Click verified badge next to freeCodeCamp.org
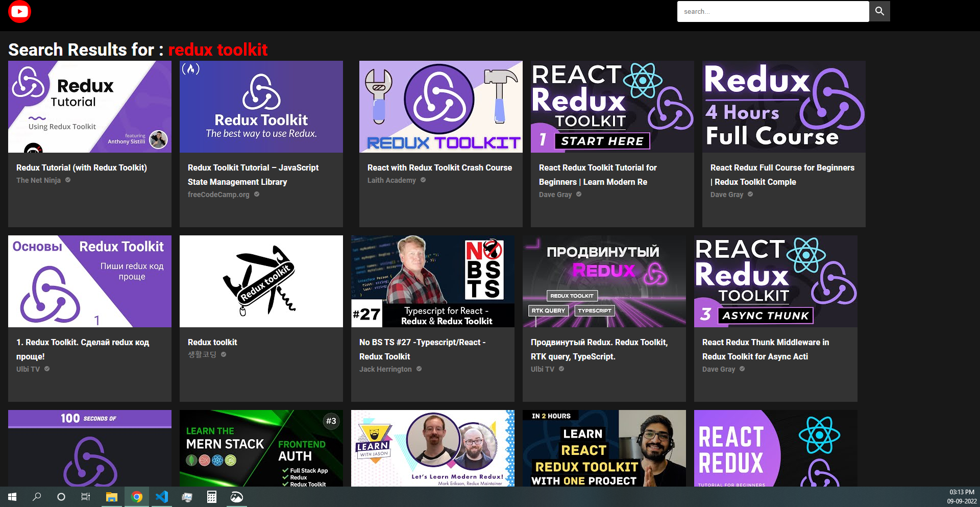Screen dimensions: 980x507 click(x=257, y=194)
